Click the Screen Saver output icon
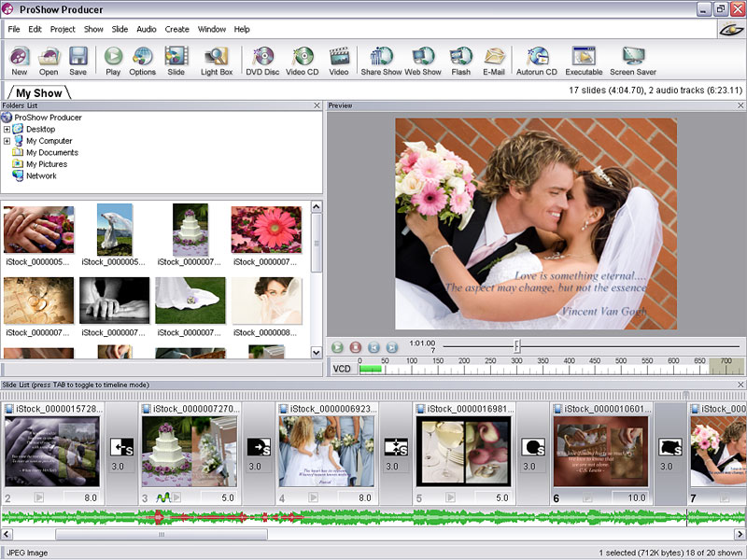This screenshot has height=560, width=747. coord(633,58)
